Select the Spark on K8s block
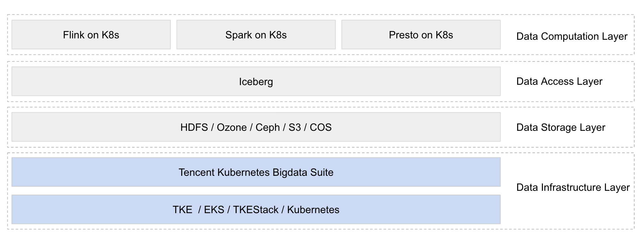This screenshot has width=644, height=240. click(256, 35)
